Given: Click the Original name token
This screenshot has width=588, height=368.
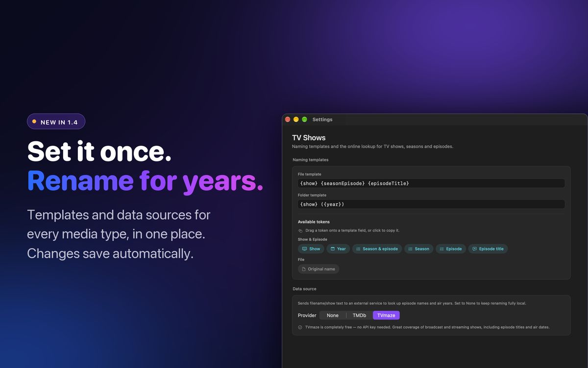Looking at the screenshot, I should click(x=318, y=269).
